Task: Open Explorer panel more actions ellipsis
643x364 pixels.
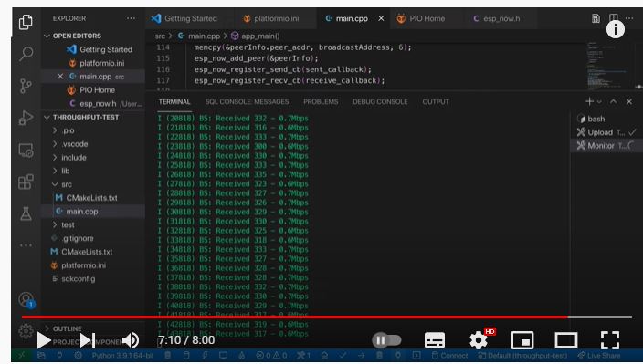Action: [131, 18]
